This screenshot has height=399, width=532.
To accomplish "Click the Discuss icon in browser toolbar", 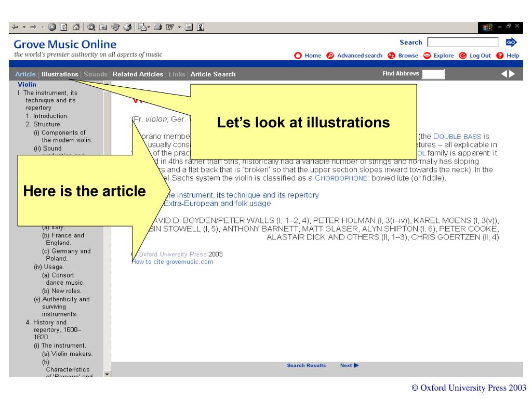I will tap(189, 27).
